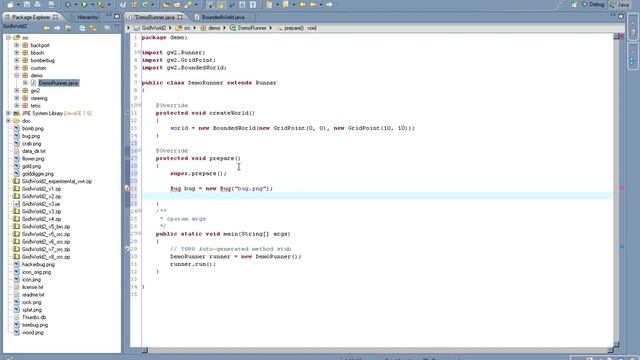Maximize the Package Explorer view
The image size is (640, 360).
click(x=117, y=16)
